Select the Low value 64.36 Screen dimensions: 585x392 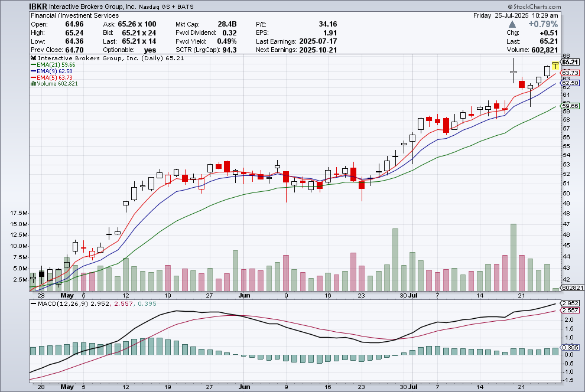74,41
